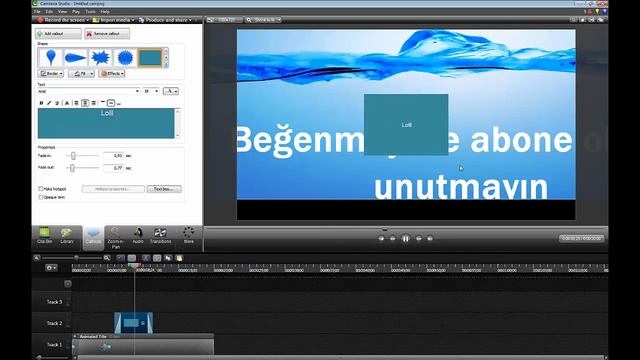Apply bold to callout text

tap(41, 103)
